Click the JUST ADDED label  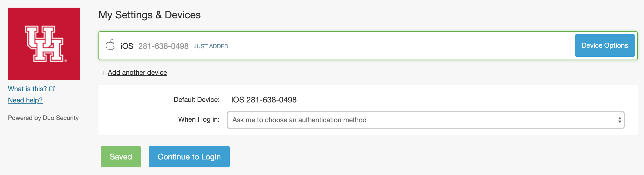[211, 46]
